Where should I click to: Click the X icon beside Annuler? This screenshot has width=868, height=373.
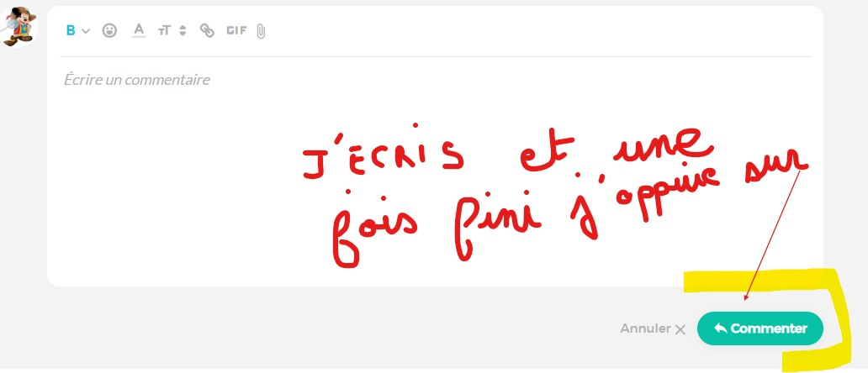click(680, 329)
